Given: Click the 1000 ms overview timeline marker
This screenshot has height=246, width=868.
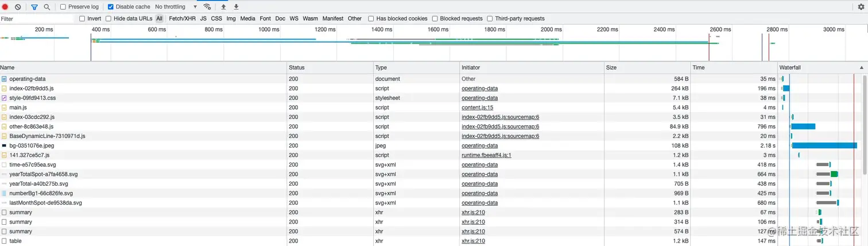Looking at the screenshot, I should (269, 29).
